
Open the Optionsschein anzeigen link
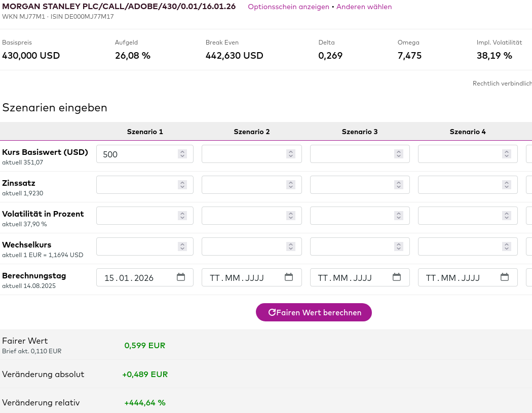point(288,7)
